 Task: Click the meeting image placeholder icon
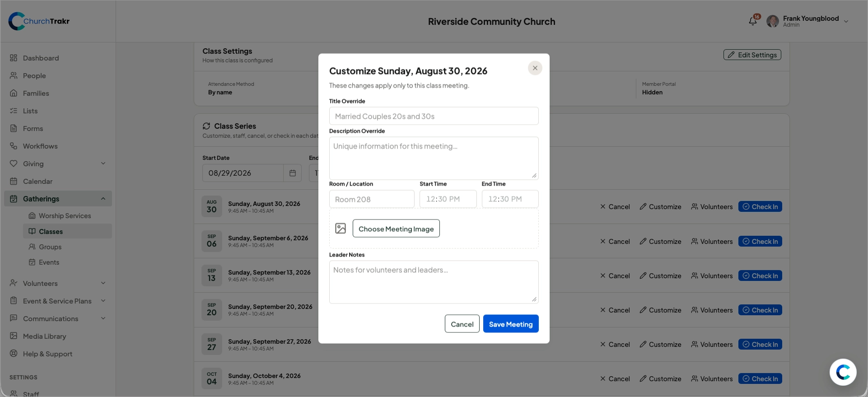coord(341,229)
